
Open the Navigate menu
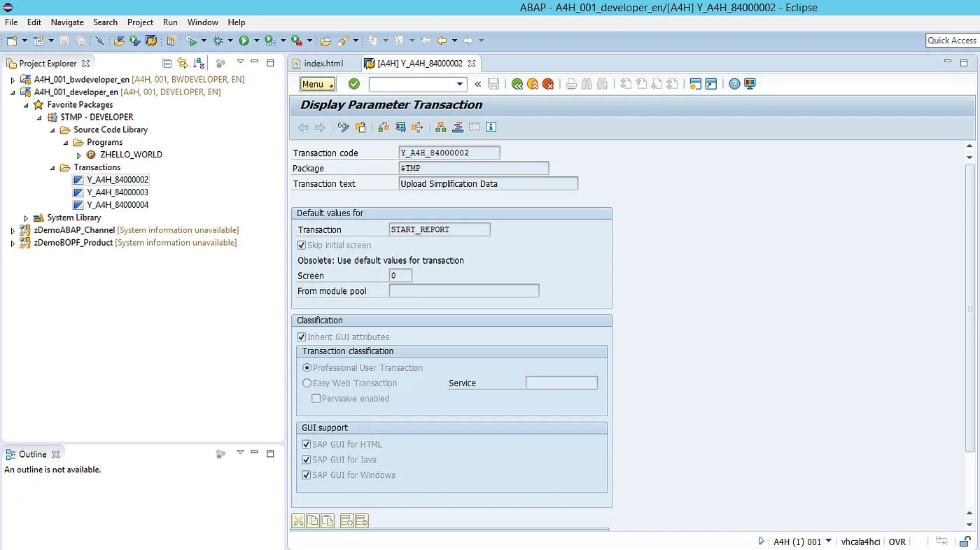(x=67, y=22)
